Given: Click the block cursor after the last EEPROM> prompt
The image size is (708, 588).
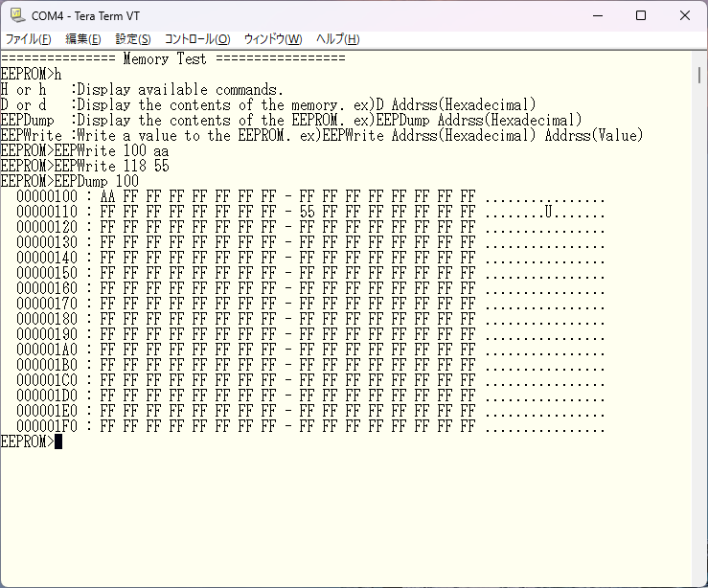Looking at the screenshot, I should pyautogui.click(x=58, y=441).
